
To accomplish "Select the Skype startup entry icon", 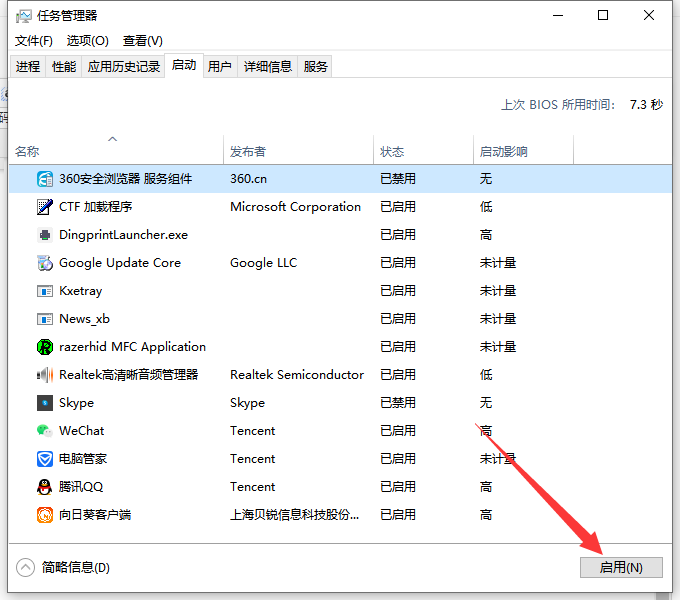I will [45, 403].
